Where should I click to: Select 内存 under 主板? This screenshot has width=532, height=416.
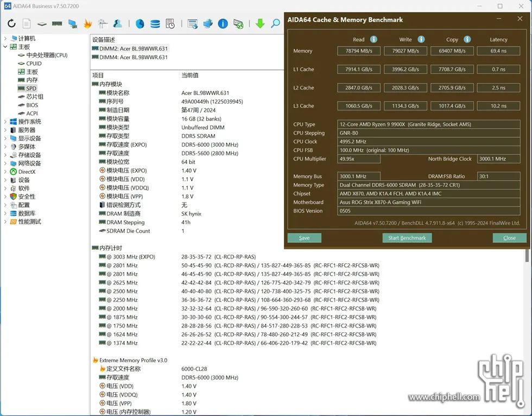32,80
